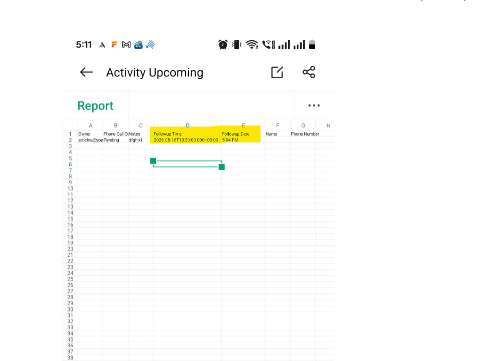The width and height of the screenshot is (495, 361).
Task: Open the three-dots more options menu
Action: pyautogui.click(x=314, y=105)
